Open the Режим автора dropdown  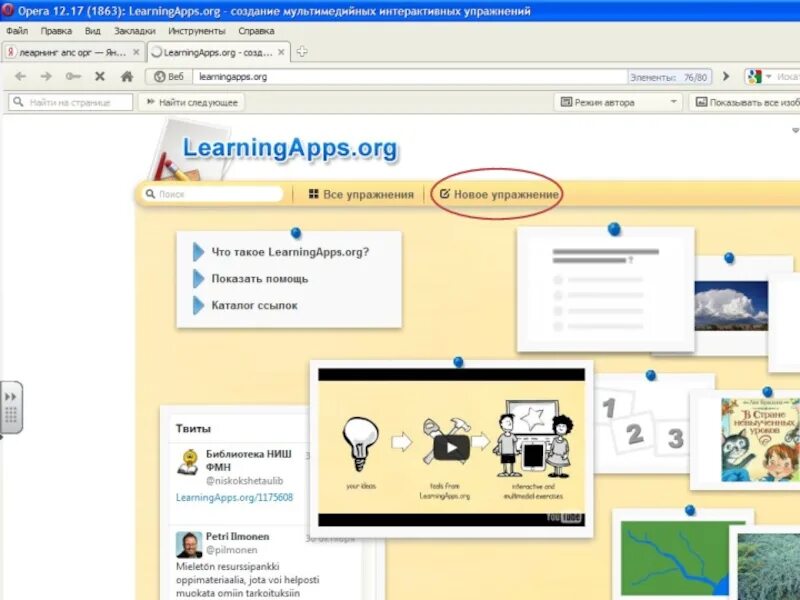[619, 102]
